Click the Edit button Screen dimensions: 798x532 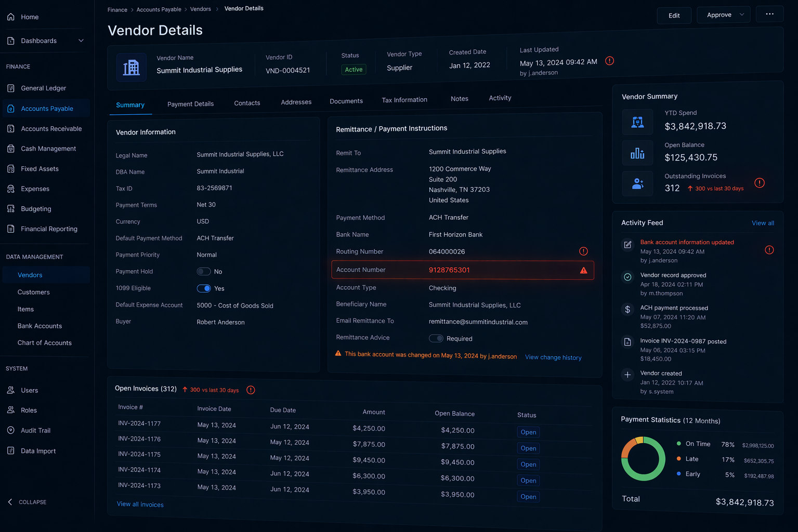click(x=674, y=15)
